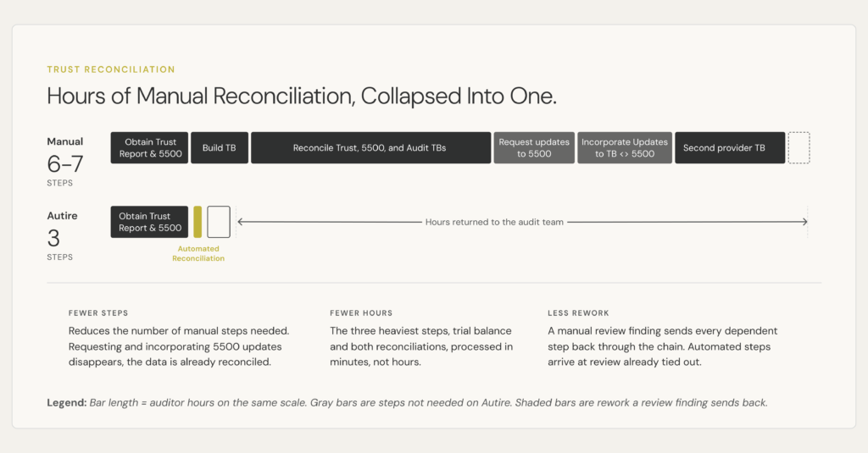Click the right arrowhead of hours-returned line
868x453 pixels.
[x=804, y=222]
